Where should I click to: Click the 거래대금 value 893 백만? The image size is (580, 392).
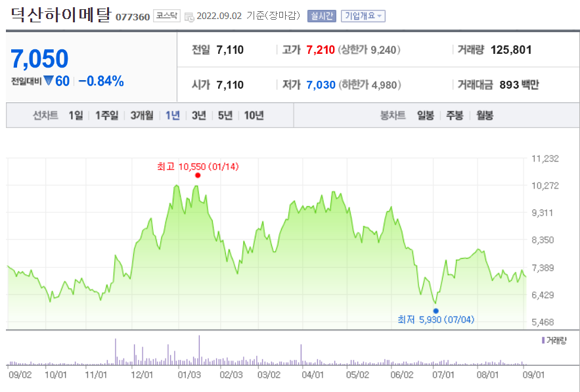click(x=519, y=85)
